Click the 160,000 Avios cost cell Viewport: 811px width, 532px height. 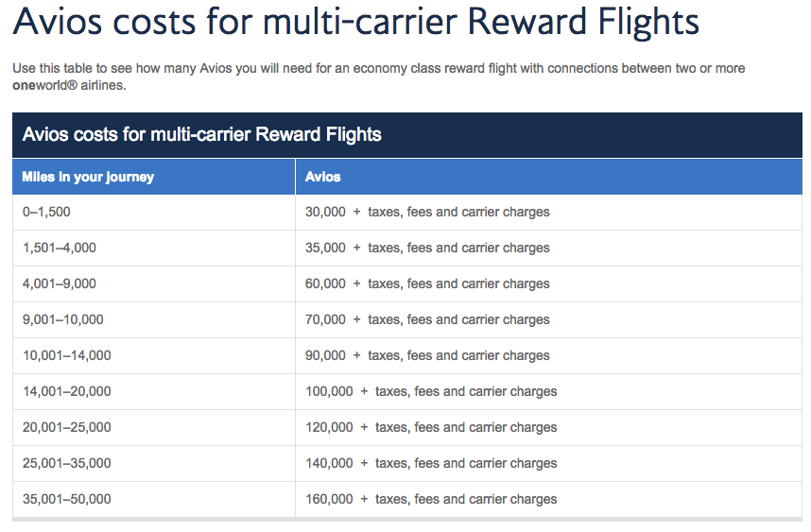click(x=549, y=500)
